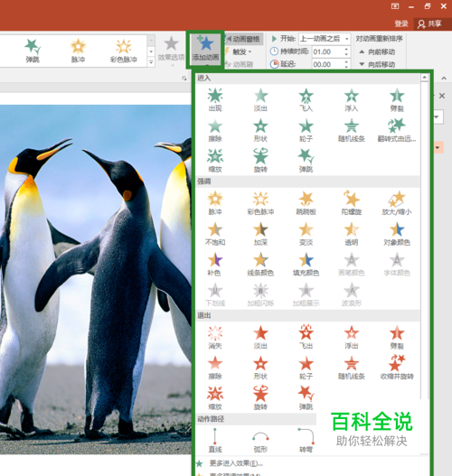Choose 线条颜色 emphasis animation
This screenshot has height=476, width=452.
tap(260, 265)
